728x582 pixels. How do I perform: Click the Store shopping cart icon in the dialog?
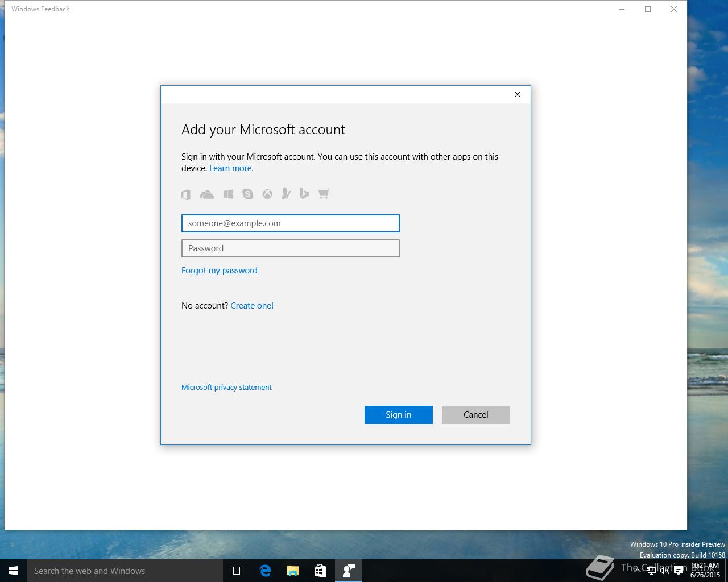[x=324, y=194]
